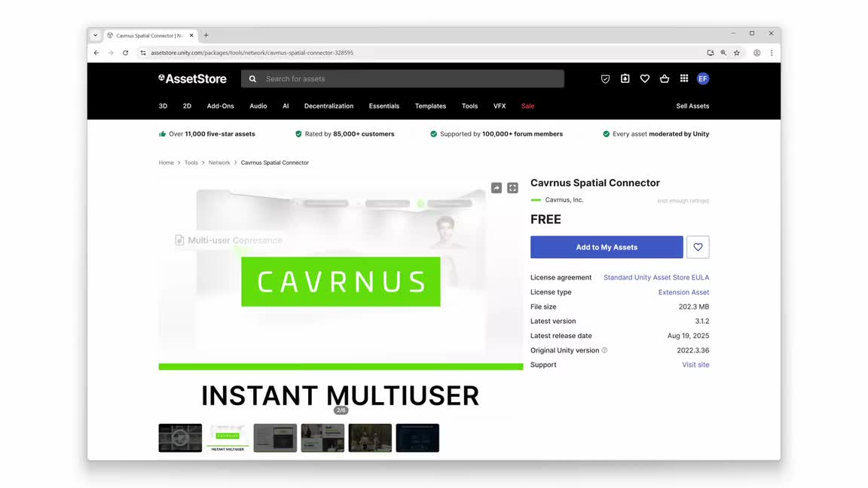Reload the page with refresh icon

tap(126, 53)
